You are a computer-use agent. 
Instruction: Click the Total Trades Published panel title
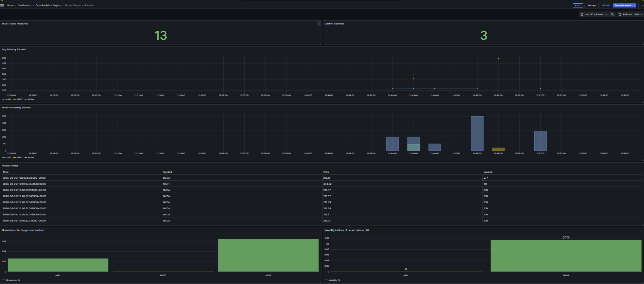tap(15, 24)
